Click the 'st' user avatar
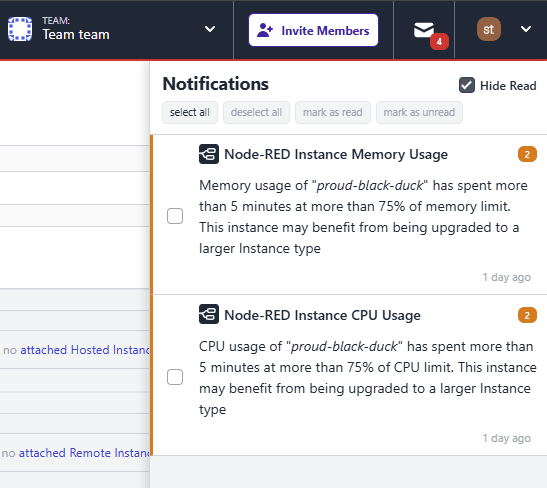Viewport: 547px width, 488px height. (x=489, y=29)
